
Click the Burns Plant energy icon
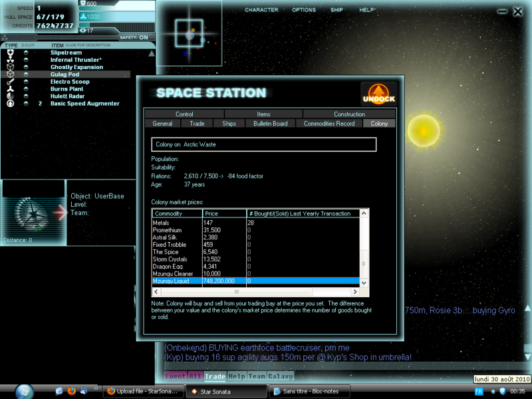[x=10, y=89]
